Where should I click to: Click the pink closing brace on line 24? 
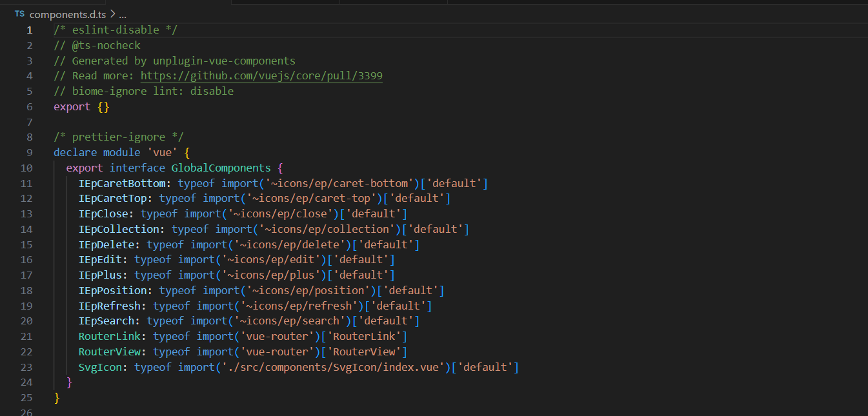pos(69,382)
